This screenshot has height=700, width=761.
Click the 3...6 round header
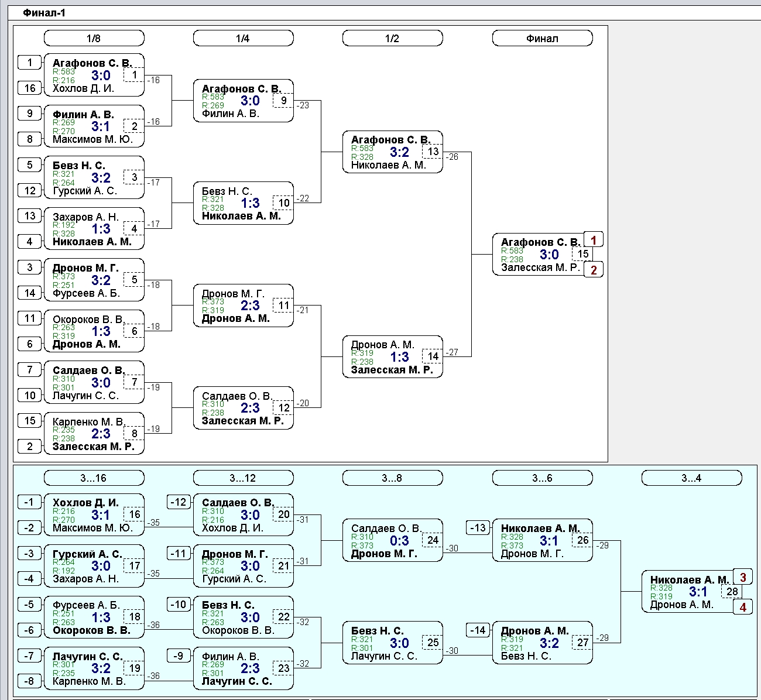(x=542, y=478)
